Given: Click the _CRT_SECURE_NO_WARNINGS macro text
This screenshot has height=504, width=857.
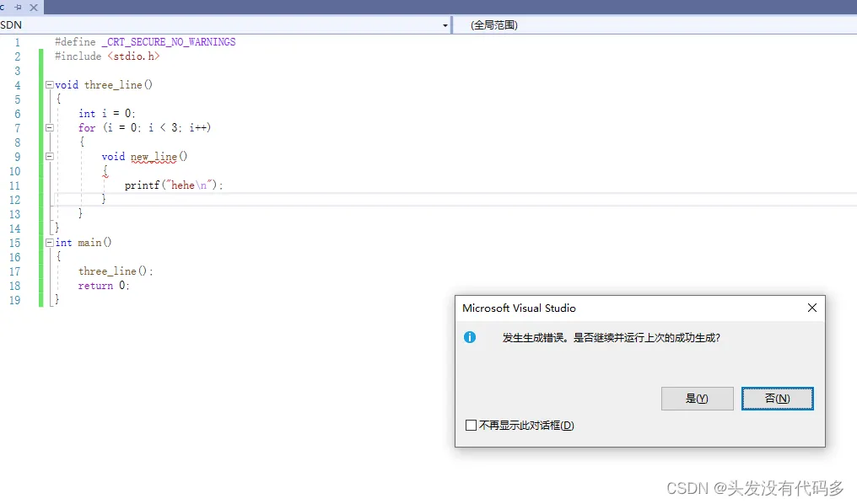Looking at the screenshot, I should (x=169, y=42).
